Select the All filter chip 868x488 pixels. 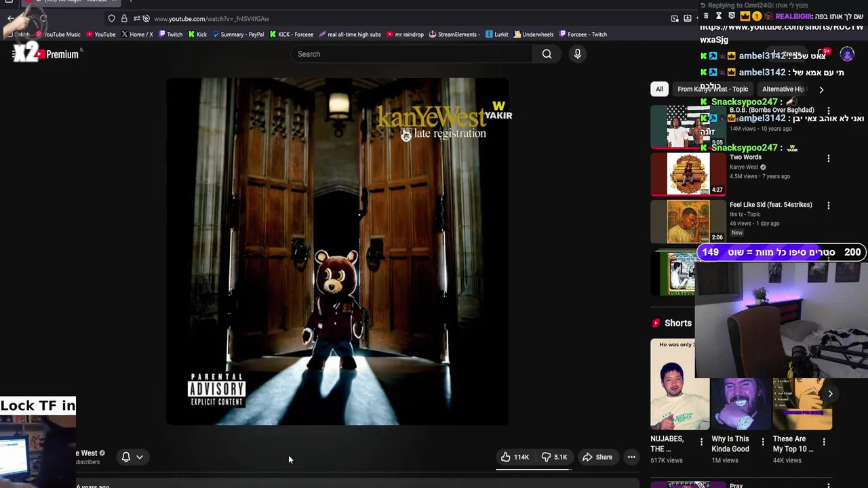tap(659, 89)
